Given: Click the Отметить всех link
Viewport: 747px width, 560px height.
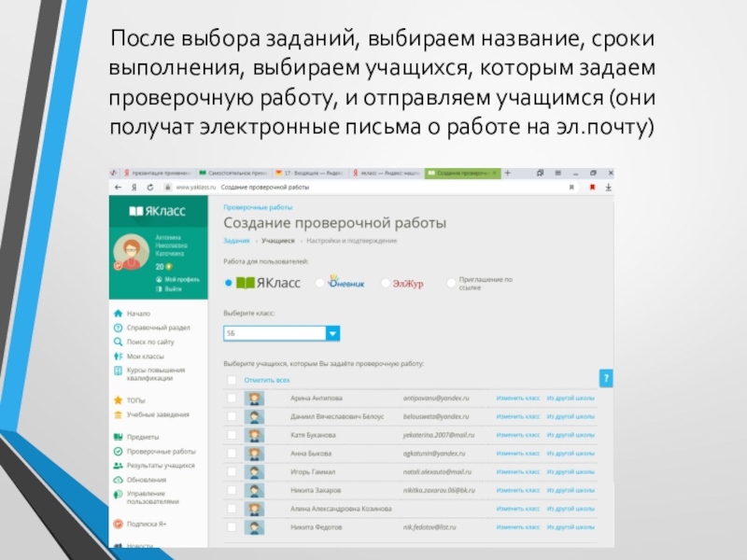Looking at the screenshot, I should (x=267, y=380).
